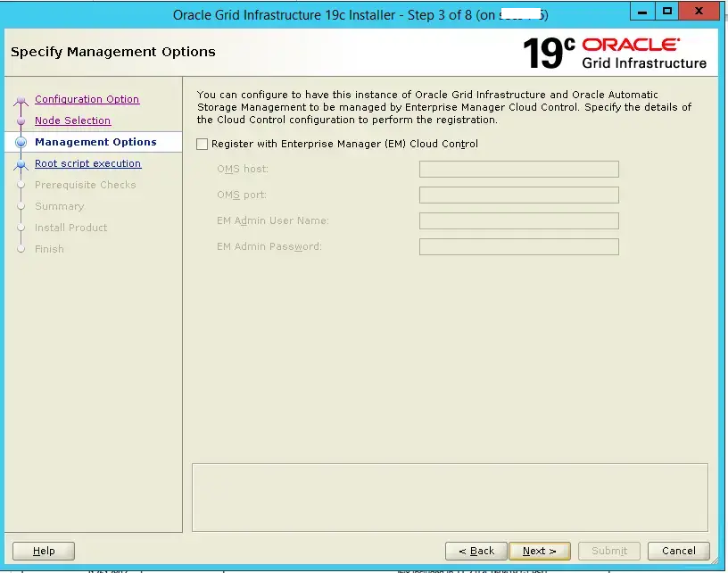Click the Configuration Option step marker icon
728x573 pixels.
[x=21, y=100]
